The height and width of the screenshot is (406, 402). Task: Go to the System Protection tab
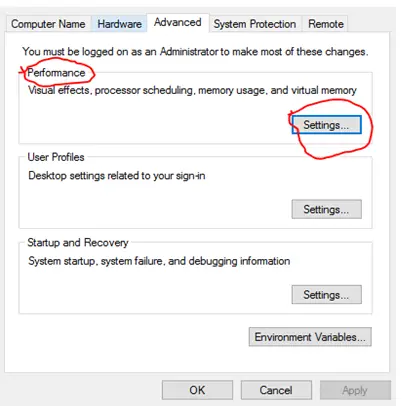tap(255, 24)
